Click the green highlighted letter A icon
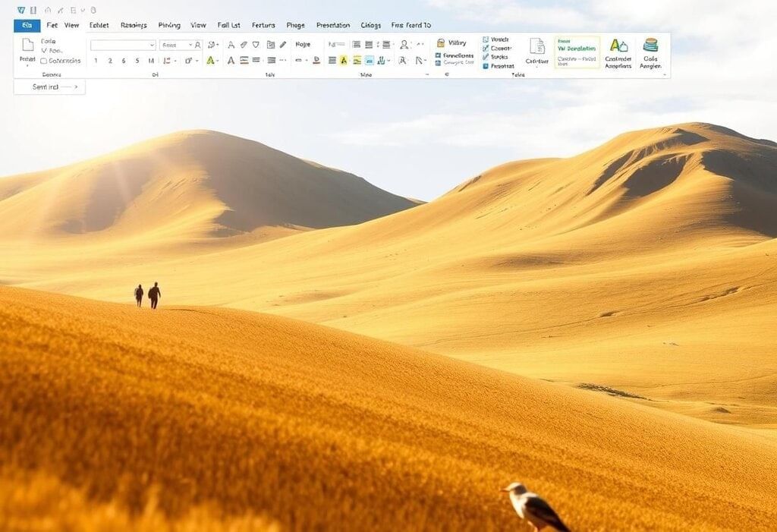 [x=210, y=60]
